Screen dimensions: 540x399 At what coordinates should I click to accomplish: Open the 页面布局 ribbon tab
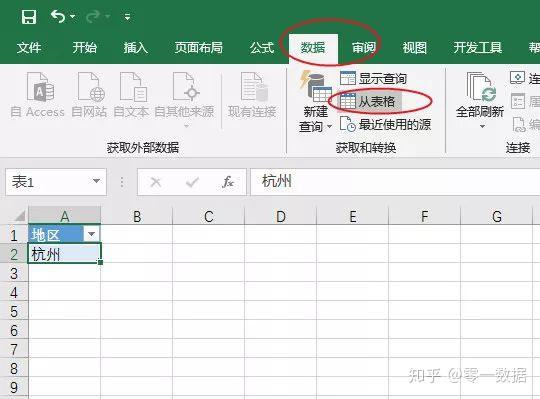click(198, 48)
